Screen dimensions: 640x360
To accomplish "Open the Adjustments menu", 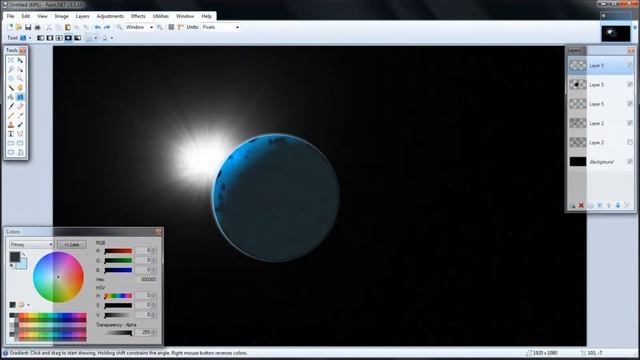I will click(110, 16).
